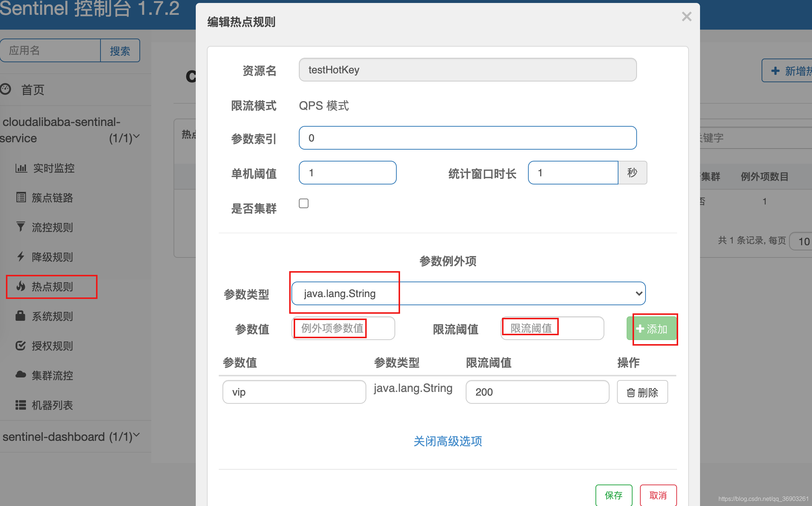Click the 200 threshold field in table
The image size is (812, 506).
[537, 392]
